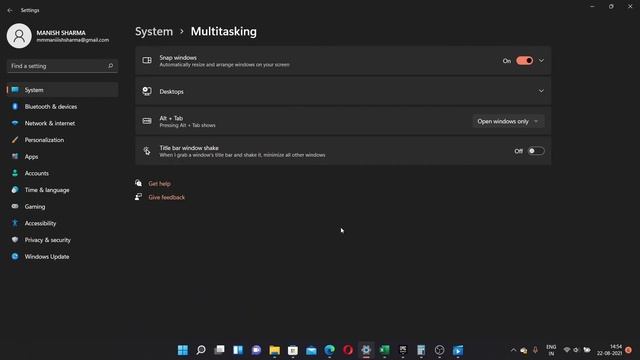Open Calculator from the taskbar
The width and height of the screenshot is (640, 360).
tap(421, 350)
